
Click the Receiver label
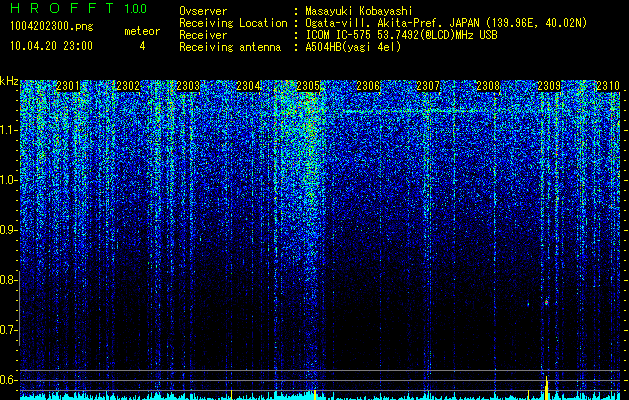203,35
